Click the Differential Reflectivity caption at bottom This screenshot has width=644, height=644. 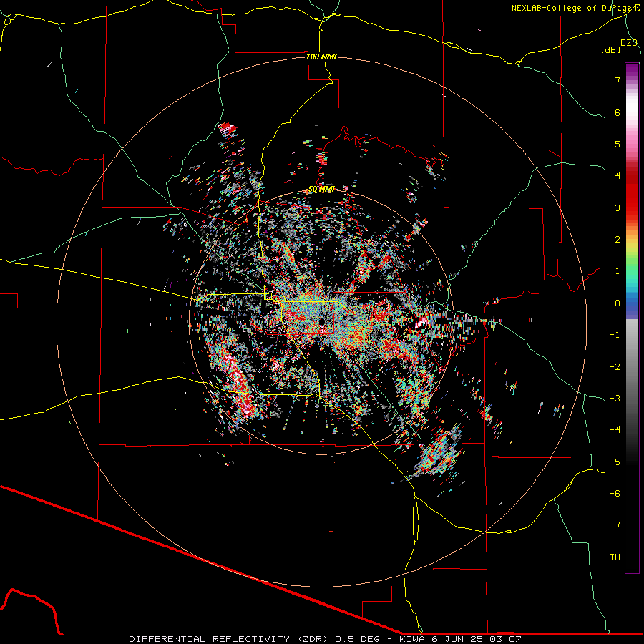click(x=325, y=639)
